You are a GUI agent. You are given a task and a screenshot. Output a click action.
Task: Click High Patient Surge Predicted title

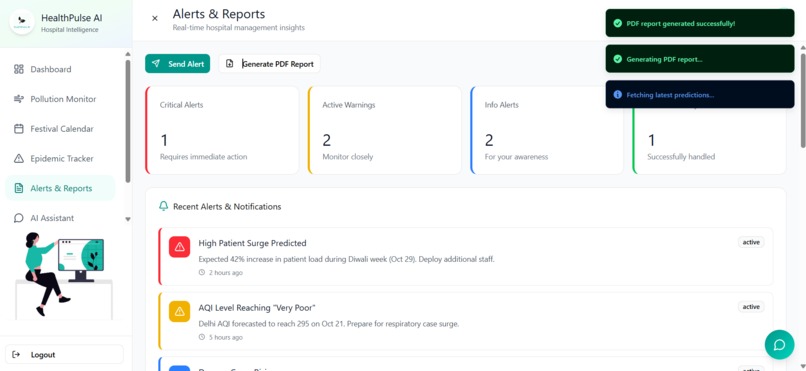pyautogui.click(x=252, y=243)
